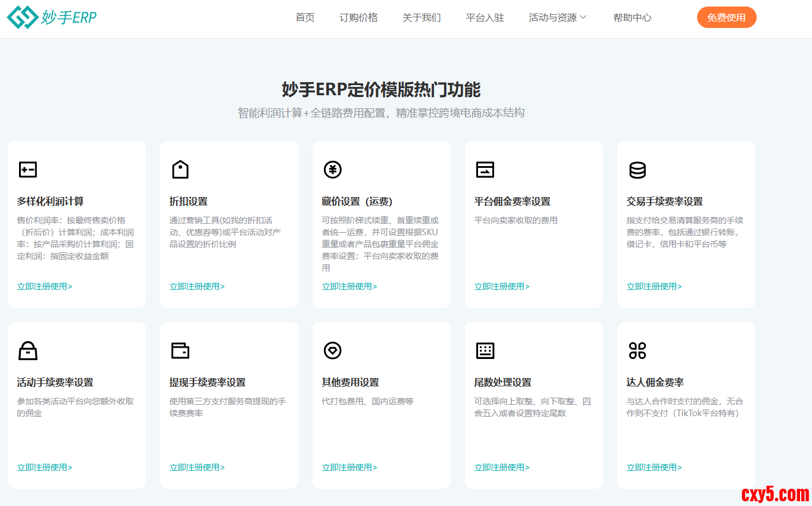Select 平台入驻 in the top menu
The width and height of the screenshot is (812, 506).
click(x=485, y=18)
